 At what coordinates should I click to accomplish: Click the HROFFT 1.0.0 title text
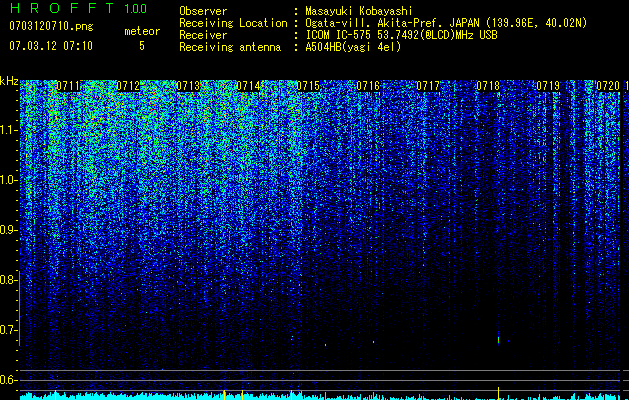pos(79,8)
